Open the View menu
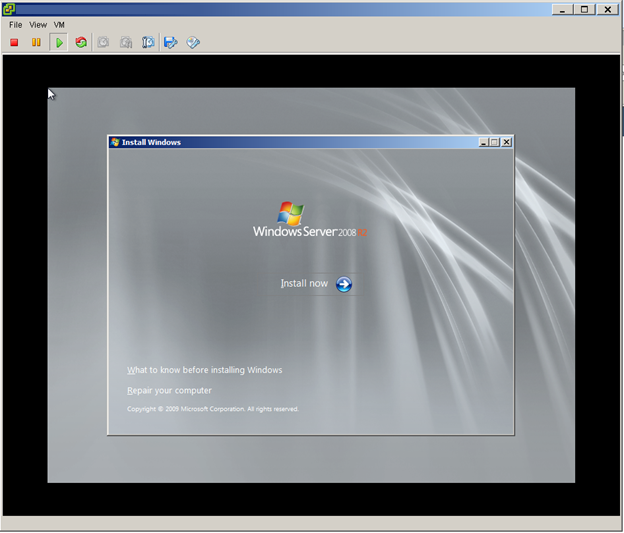Screen dimensions: 624x533 [x=38, y=25]
